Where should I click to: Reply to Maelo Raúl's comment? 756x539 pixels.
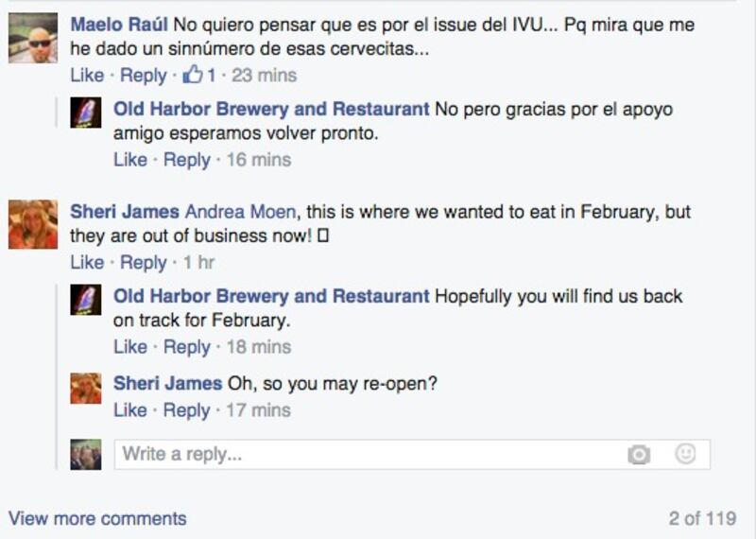(x=143, y=75)
